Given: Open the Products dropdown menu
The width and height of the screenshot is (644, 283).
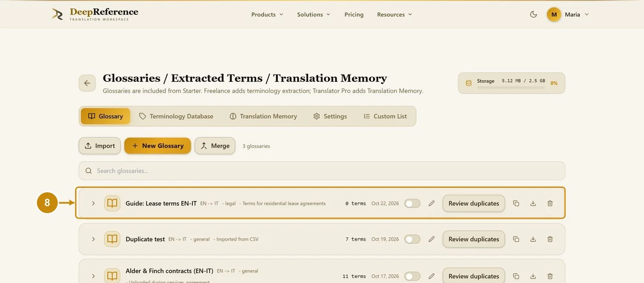Looking at the screenshot, I should pos(267,14).
